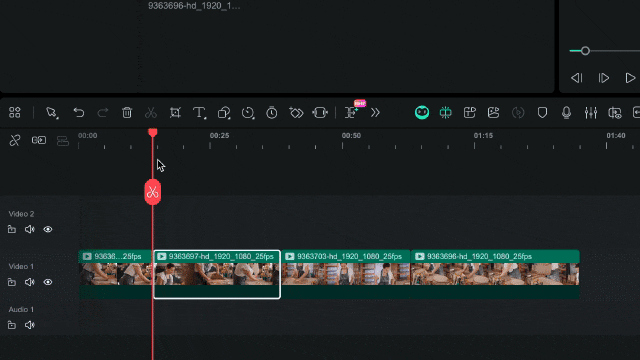Click the 01:15 mark on timeline ruler

pyautogui.click(x=483, y=136)
